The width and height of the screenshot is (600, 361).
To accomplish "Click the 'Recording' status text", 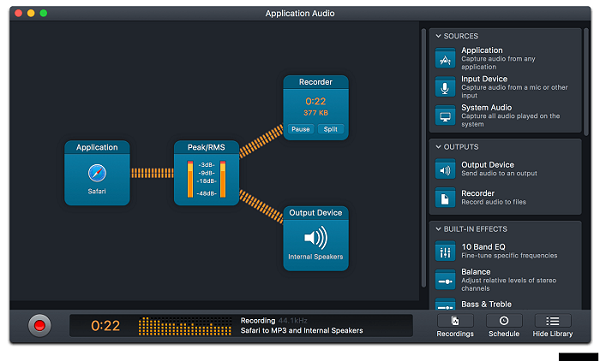I will point(258,320).
